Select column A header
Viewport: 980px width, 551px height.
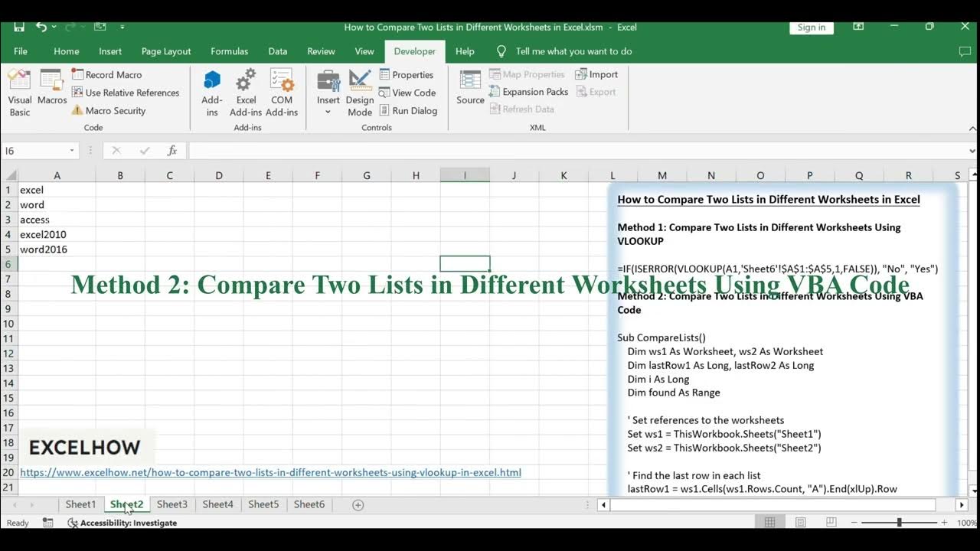coord(57,175)
